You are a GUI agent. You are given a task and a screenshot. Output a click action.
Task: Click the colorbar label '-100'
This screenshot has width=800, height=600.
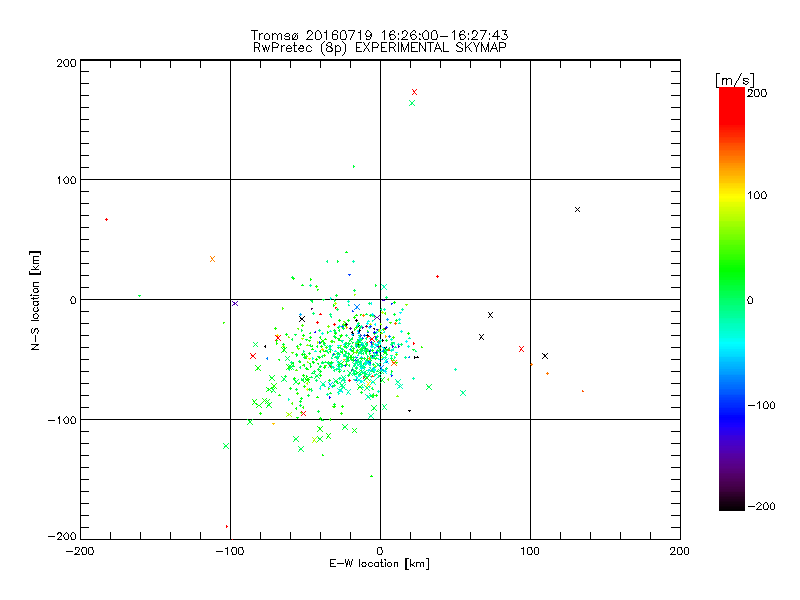761,405
